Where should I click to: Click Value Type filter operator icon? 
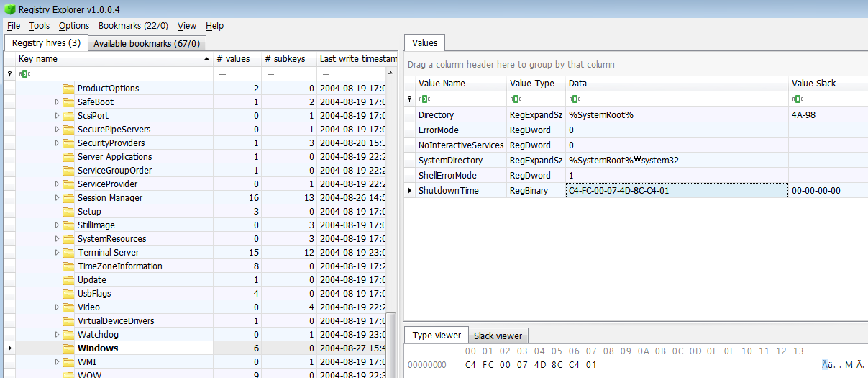tap(516, 99)
